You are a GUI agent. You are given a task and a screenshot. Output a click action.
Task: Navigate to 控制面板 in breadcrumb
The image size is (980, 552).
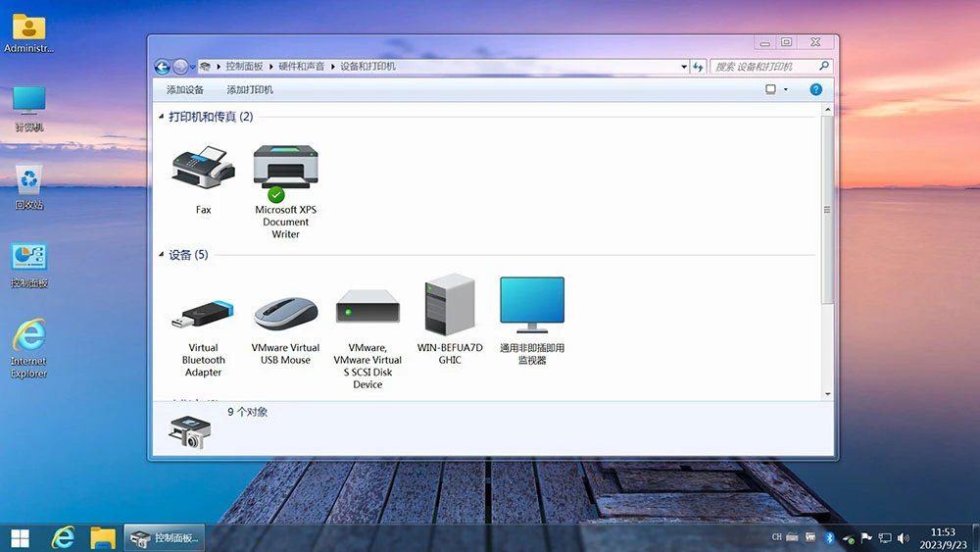[x=244, y=67]
